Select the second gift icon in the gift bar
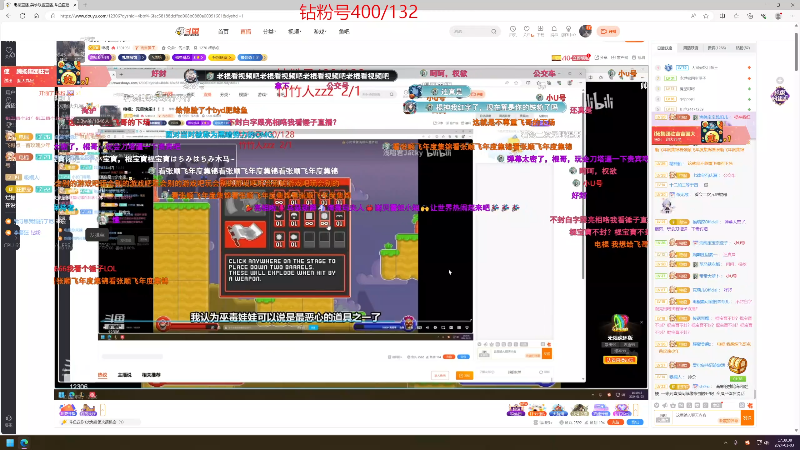The image size is (800, 450). [x=537, y=410]
